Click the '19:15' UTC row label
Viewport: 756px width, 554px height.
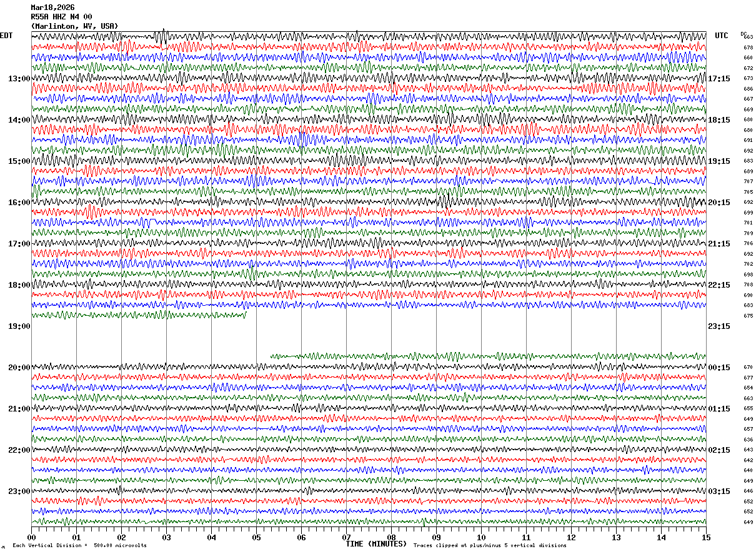tap(719, 161)
